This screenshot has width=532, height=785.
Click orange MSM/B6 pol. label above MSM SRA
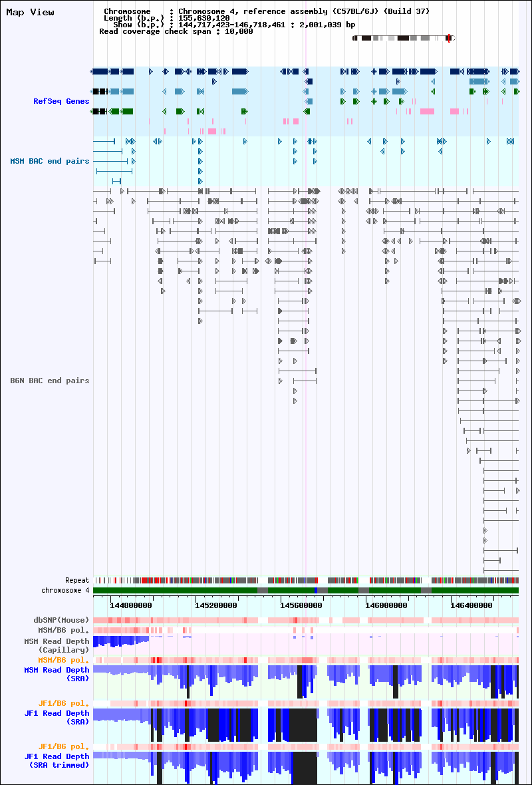pos(64,661)
